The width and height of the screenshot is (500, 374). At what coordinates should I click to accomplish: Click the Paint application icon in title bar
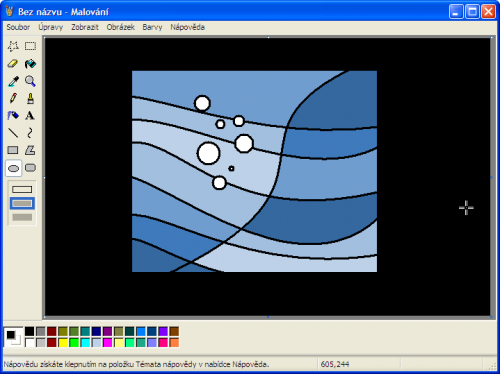(x=10, y=12)
